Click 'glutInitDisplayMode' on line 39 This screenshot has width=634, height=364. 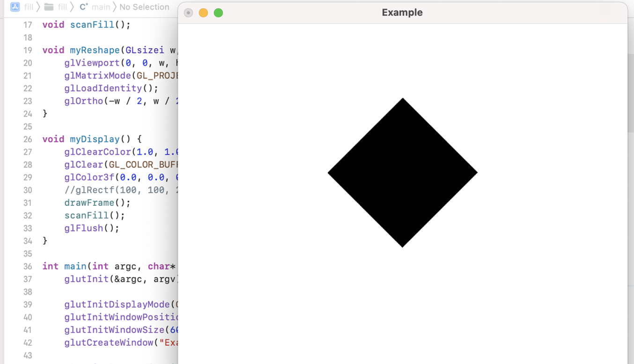click(117, 305)
